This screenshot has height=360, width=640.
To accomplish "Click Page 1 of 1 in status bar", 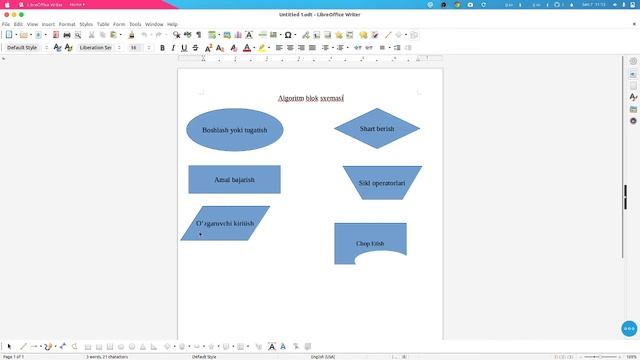I will coord(13,357).
